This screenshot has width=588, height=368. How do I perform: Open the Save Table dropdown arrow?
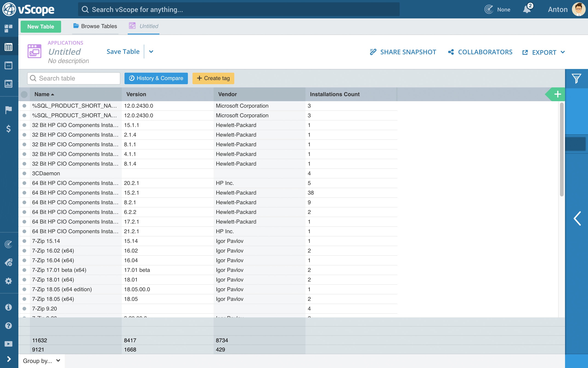pos(151,52)
